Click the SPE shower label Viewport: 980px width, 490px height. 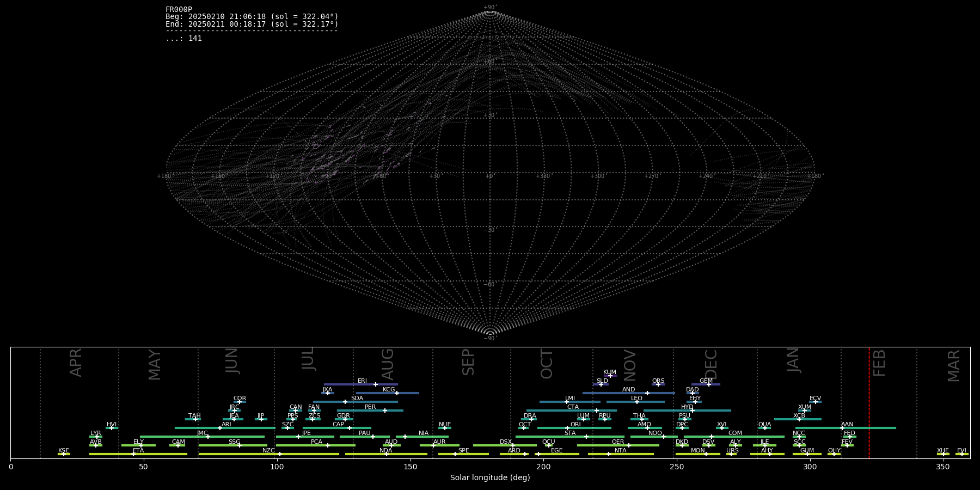(463, 450)
